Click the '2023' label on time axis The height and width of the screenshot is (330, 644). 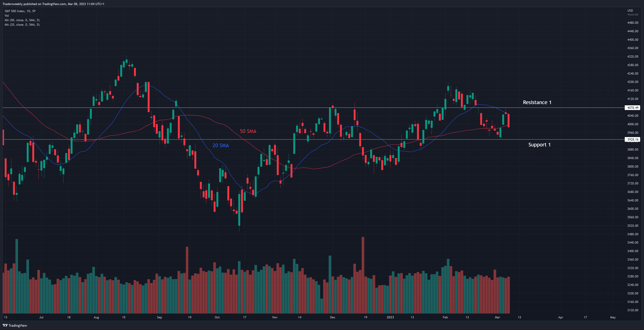pos(390,317)
